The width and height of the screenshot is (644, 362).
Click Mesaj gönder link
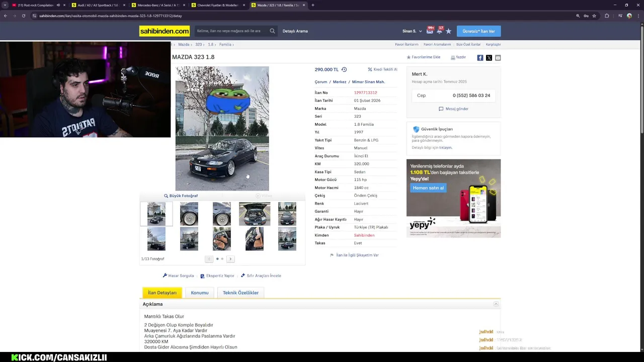pos(453,109)
